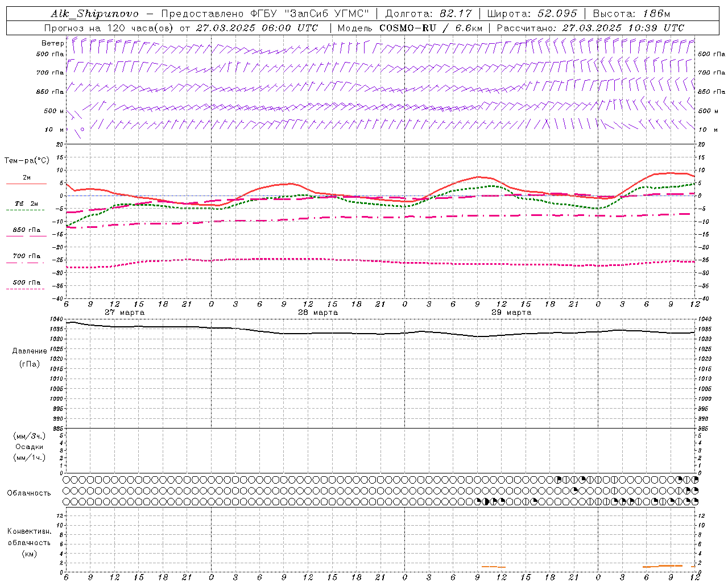Click the "Осадки" precipitation label
Image resolution: width=728 pixels, height=582 pixels.
tap(30, 447)
